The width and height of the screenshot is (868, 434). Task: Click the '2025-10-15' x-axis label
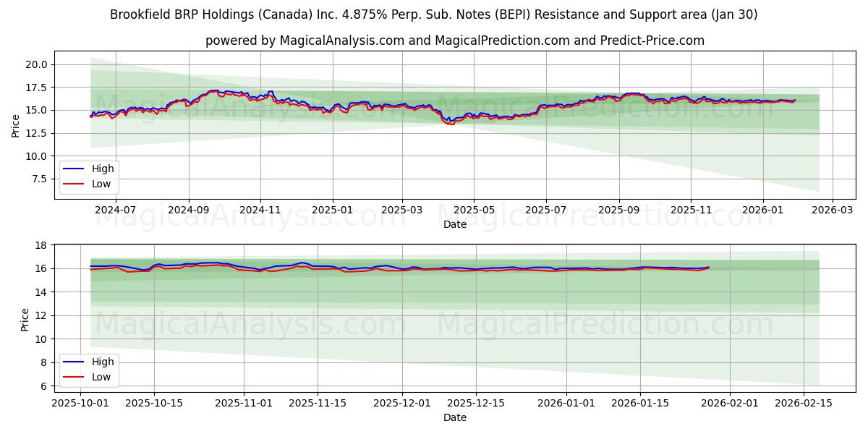pyautogui.click(x=153, y=403)
